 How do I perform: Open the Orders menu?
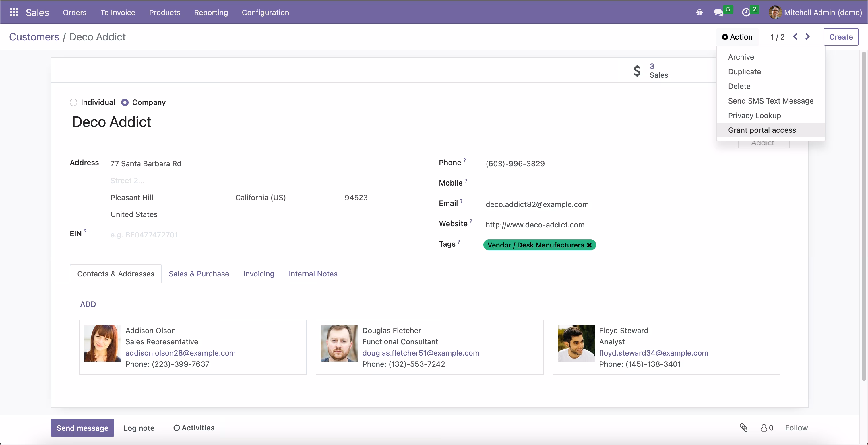(75, 12)
